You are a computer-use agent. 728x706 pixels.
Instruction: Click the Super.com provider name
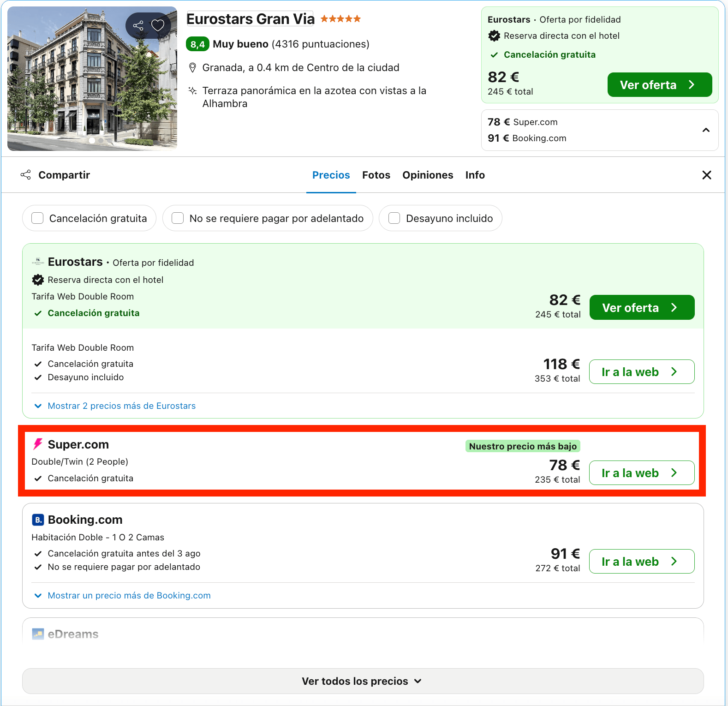tap(78, 444)
